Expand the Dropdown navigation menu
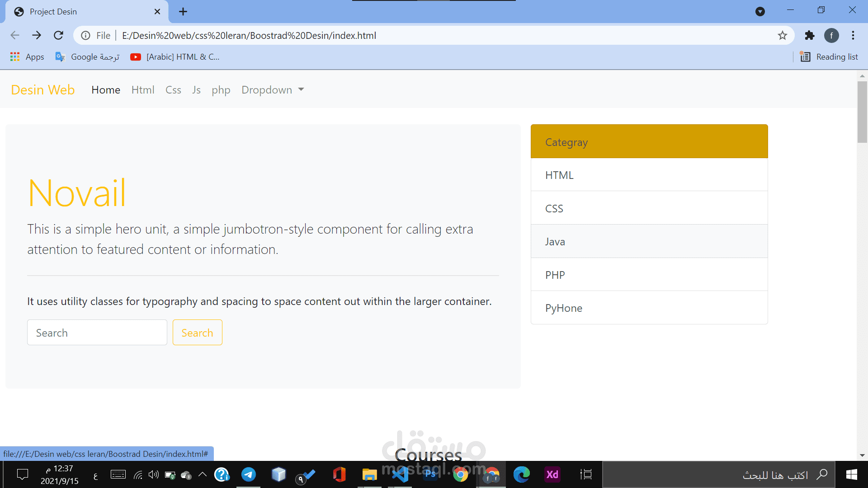The height and width of the screenshot is (488, 868). (x=273, y=90)
